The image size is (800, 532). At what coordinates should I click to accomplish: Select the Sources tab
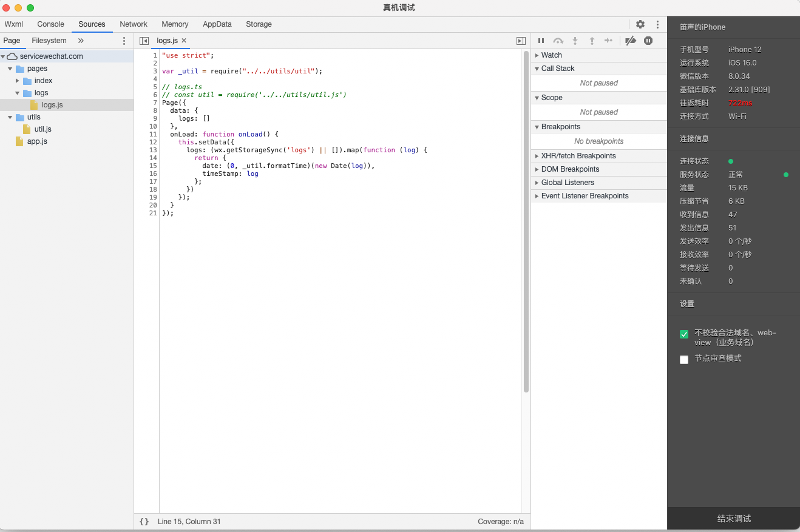click(92, 24)
